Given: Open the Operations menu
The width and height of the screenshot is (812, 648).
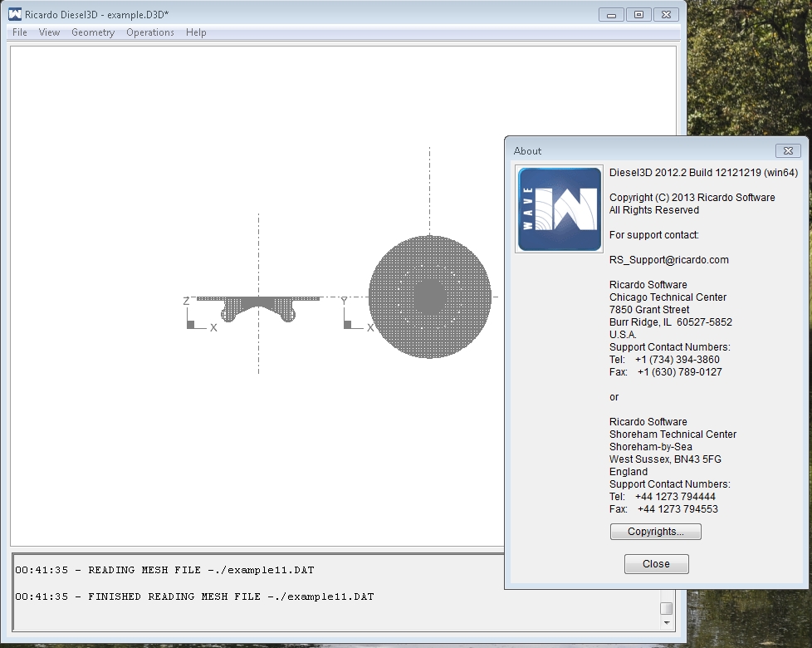Looking at the screenshot, I should pos(150,32).
